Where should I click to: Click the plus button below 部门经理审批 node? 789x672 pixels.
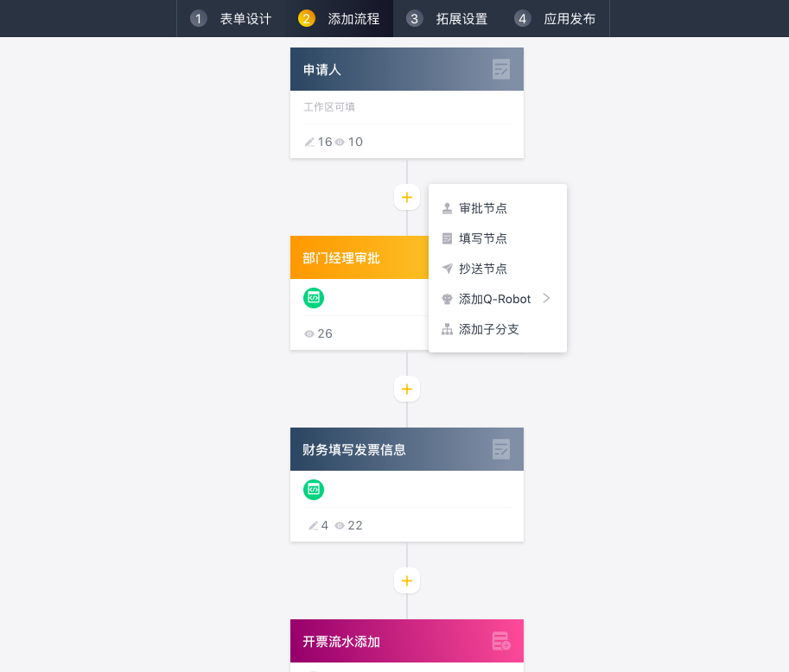pyautogui.click(x=407, y=389)
